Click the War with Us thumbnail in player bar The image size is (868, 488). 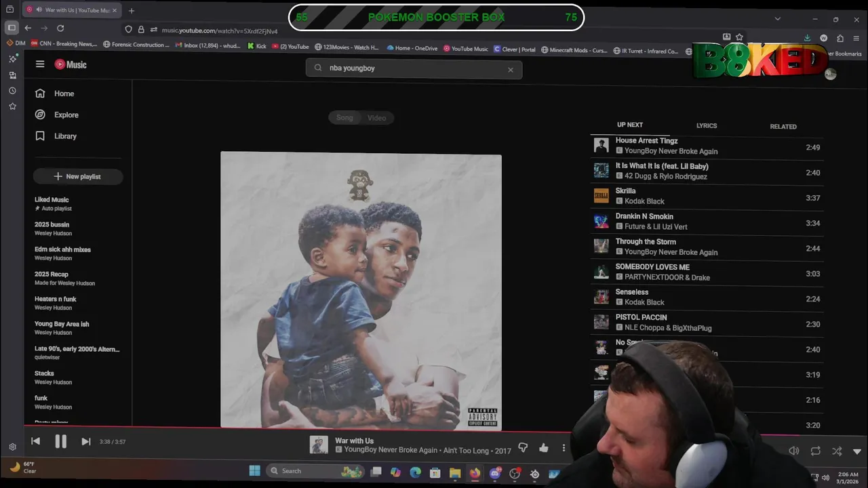click(x=319, y=445)
